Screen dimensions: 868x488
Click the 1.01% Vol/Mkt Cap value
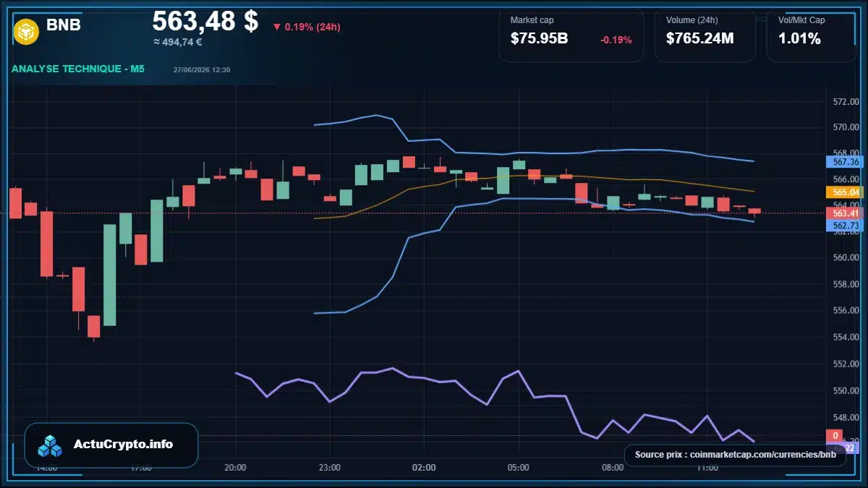pos(799,39)
